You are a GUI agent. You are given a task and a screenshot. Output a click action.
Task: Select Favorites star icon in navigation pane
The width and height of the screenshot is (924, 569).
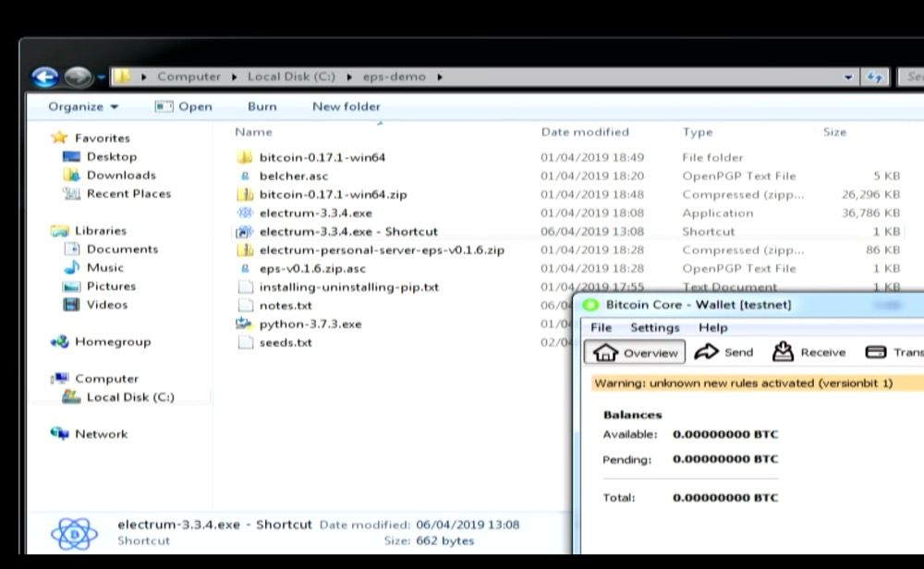(59, 138)
